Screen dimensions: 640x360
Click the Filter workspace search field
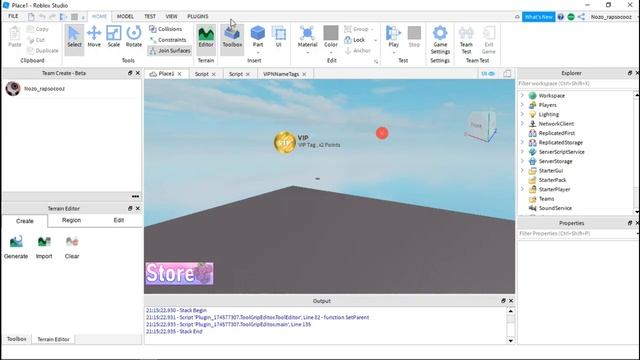coord(576,84)
